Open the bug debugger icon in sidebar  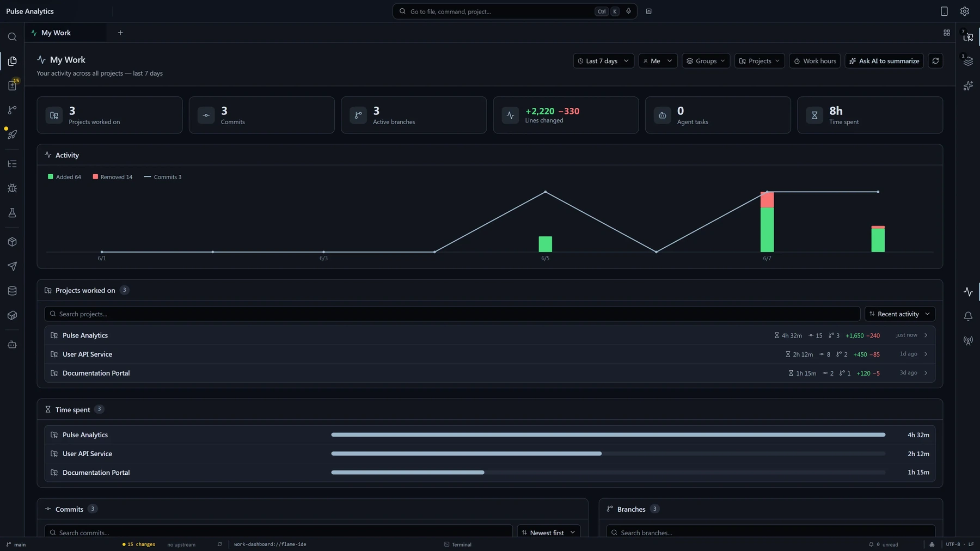(x=12, y=188)
